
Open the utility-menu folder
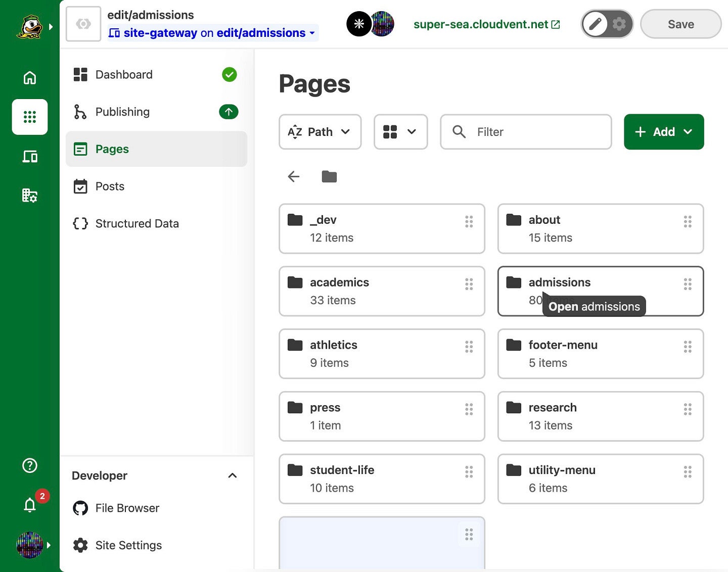(601, 479)
